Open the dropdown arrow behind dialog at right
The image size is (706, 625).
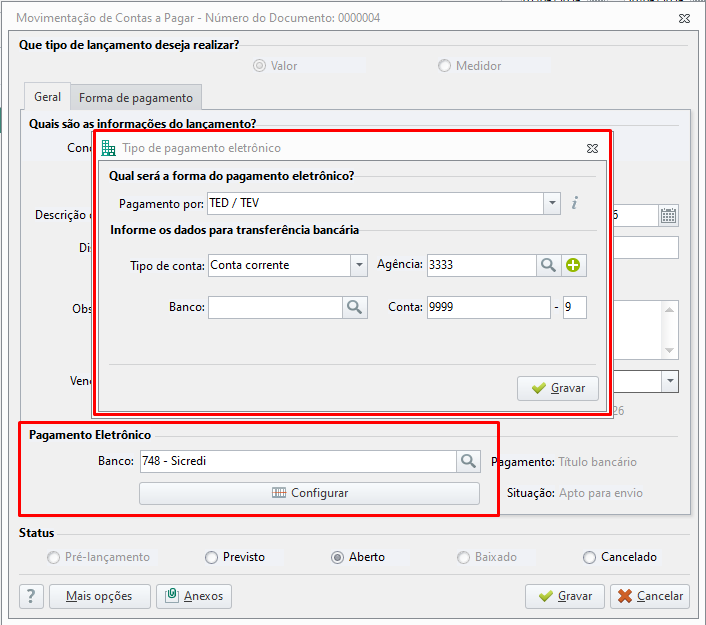coord(670,381)
